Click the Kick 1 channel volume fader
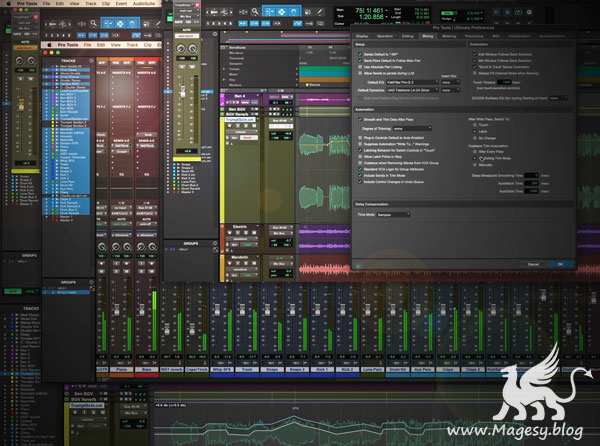The height and width of the screenshot is (446, 600). 318,309
